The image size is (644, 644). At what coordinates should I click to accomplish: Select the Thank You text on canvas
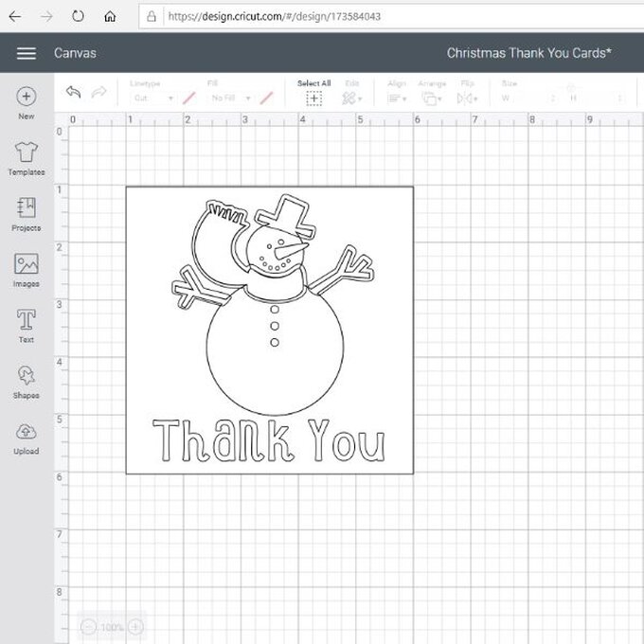coord(269,440)
